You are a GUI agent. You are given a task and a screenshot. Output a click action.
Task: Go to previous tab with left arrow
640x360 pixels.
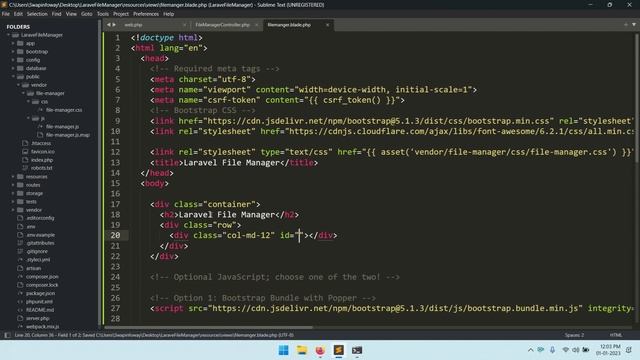pyautogui.click(x=109, y=25)
